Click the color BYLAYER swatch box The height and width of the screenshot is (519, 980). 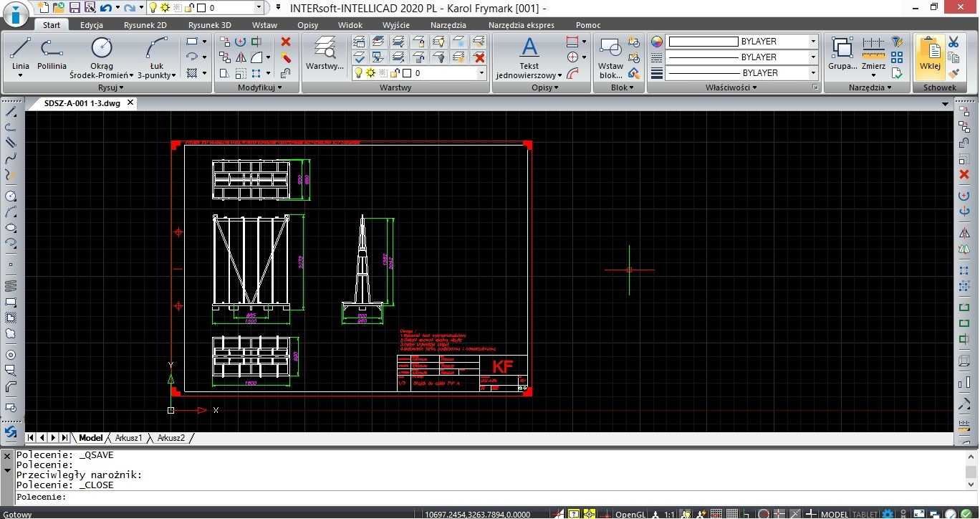(x=703, y=42)
